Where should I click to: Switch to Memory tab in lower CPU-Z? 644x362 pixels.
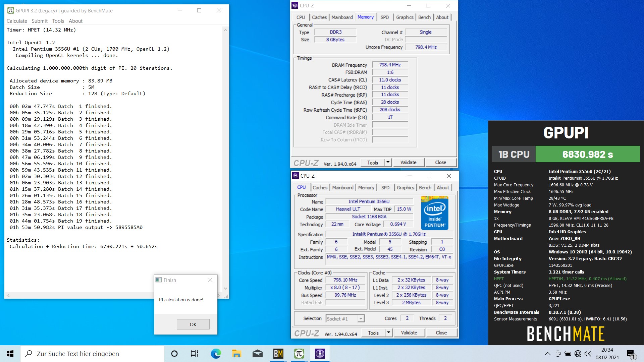click(366, 187)
